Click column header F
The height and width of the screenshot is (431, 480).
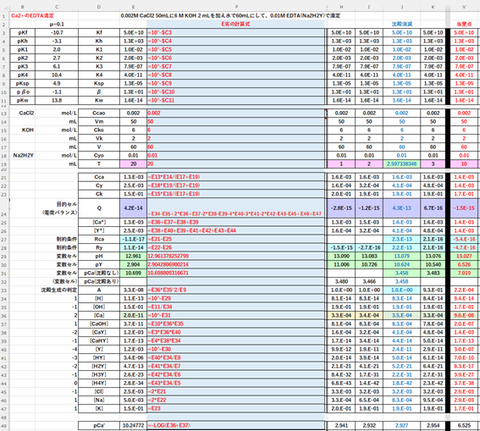tap(236, 7)
